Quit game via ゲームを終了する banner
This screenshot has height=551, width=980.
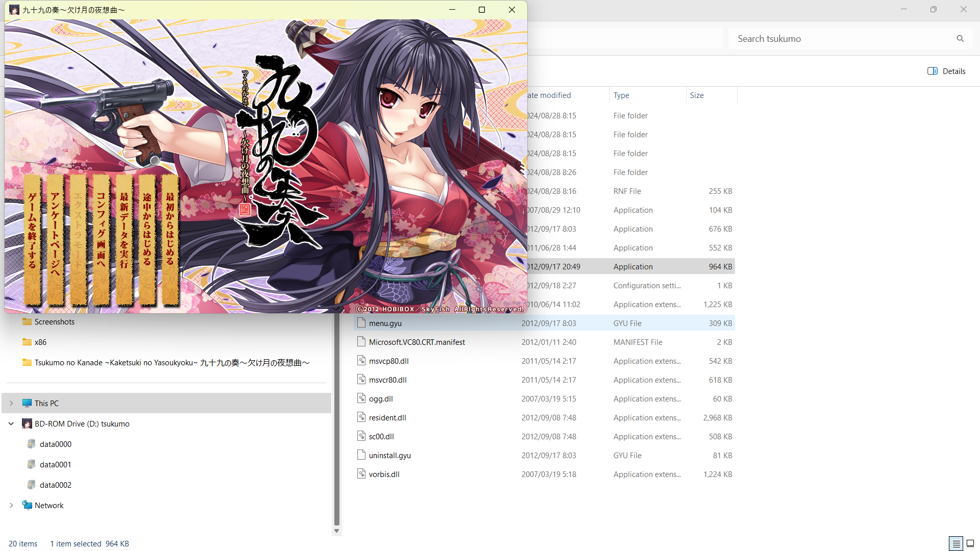click(x=33, y=240)
